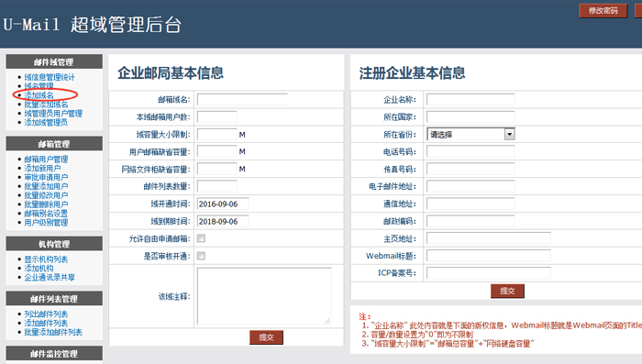Focus the 域开通时间 date field
Screen dimensions: 642x364
pos(223,204)
